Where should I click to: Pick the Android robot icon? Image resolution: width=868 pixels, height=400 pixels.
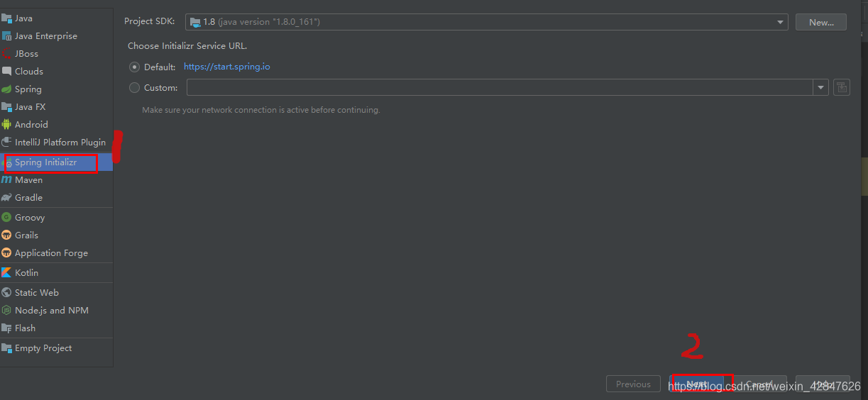pyautogui.click(x=6, y=125)
